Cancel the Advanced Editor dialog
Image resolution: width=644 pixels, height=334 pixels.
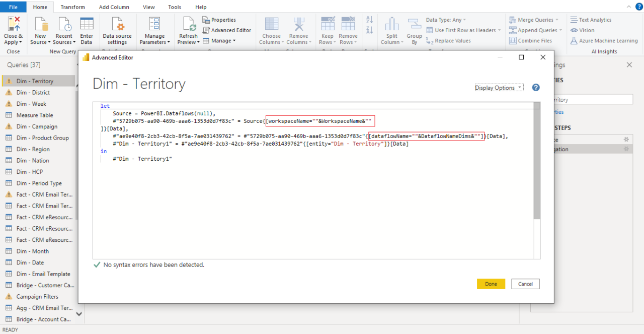pos(525,284)
